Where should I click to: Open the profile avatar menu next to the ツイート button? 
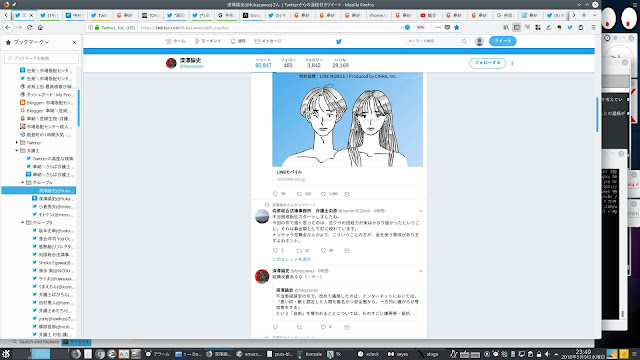(x=480, y=41)
